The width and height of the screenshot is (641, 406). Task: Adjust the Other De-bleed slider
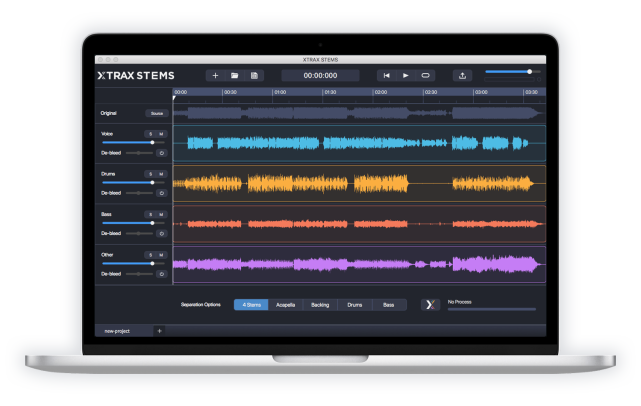139,274
